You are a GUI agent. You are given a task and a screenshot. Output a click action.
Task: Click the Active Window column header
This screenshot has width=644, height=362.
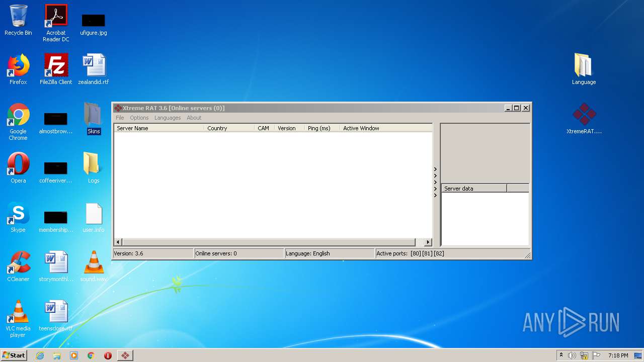(x=386, y=128)
